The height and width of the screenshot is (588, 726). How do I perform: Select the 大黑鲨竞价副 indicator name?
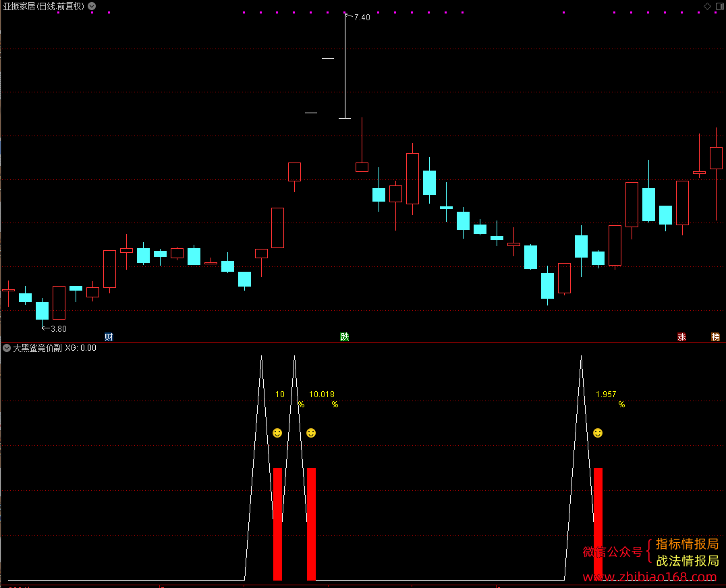[37, 348]
